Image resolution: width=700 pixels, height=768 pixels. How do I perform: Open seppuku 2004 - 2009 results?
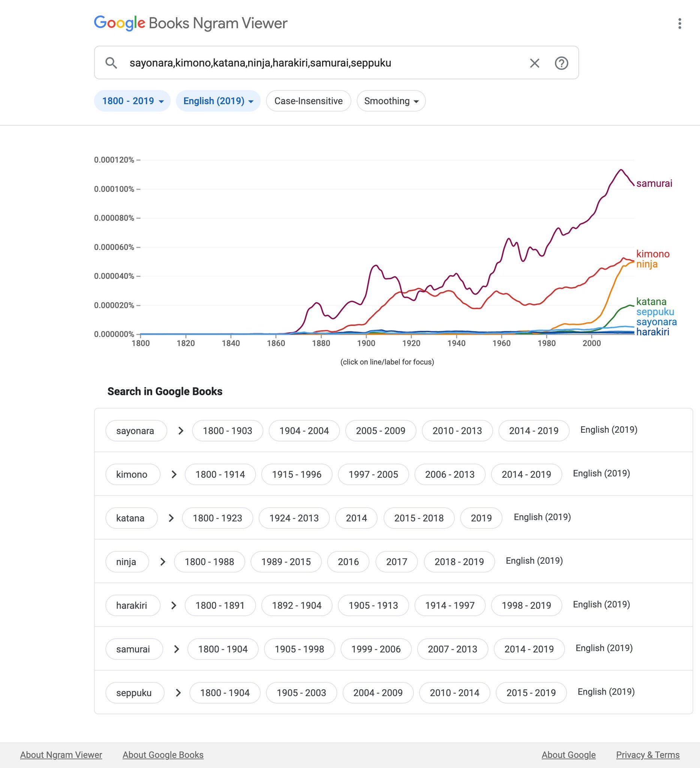[x=378, y=693]
